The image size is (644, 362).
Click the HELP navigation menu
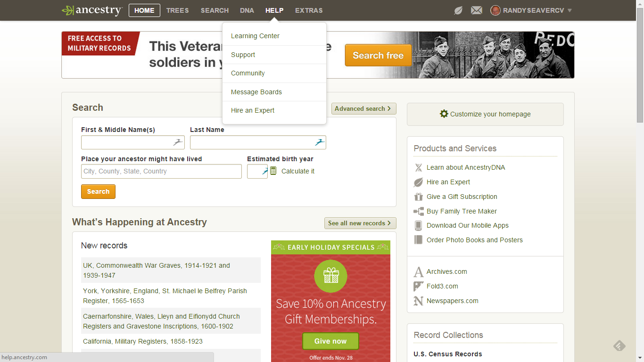pos(274,10)
